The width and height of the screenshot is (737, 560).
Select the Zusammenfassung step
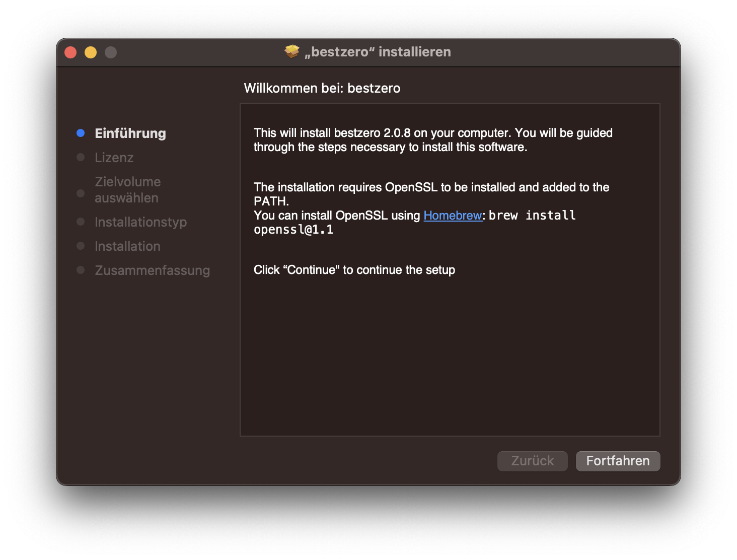click(x=152, y=270)
